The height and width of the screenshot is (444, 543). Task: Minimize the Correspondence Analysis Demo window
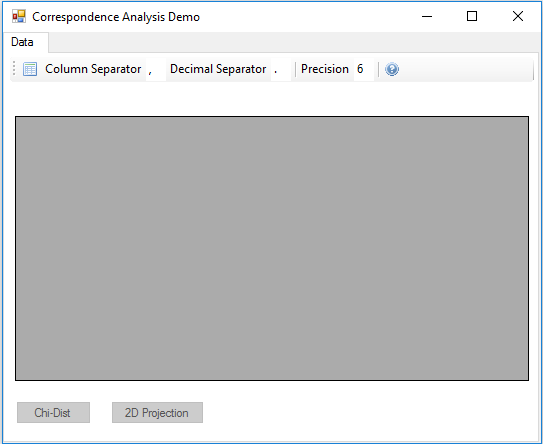tap(427, 16)
